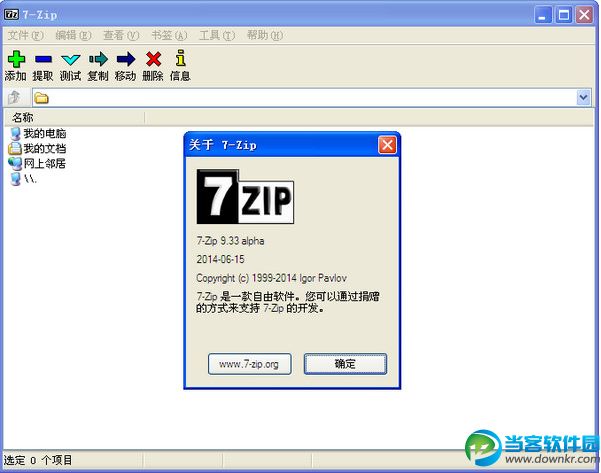Click the 我的电脑 text label
Viewport: 601px width, 473px height.
(x=45, y=133)
